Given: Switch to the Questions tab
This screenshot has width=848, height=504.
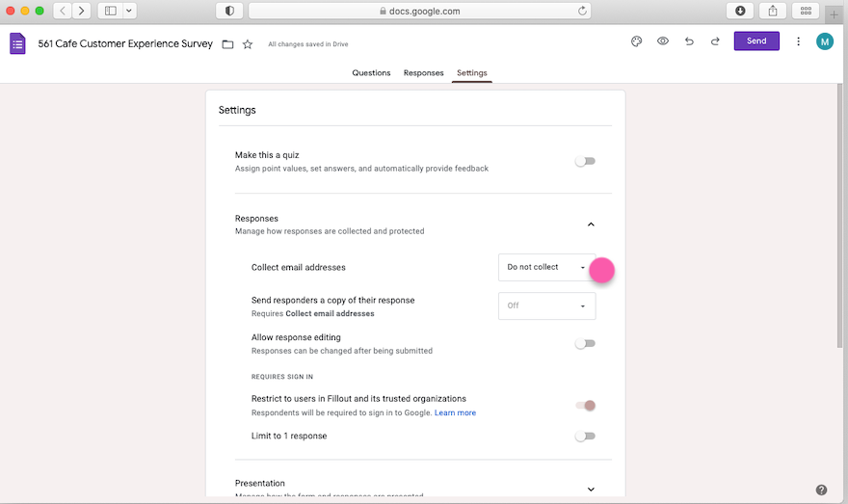Looking at the screenshot, I should pyautogui.click(x=371, y=73).
